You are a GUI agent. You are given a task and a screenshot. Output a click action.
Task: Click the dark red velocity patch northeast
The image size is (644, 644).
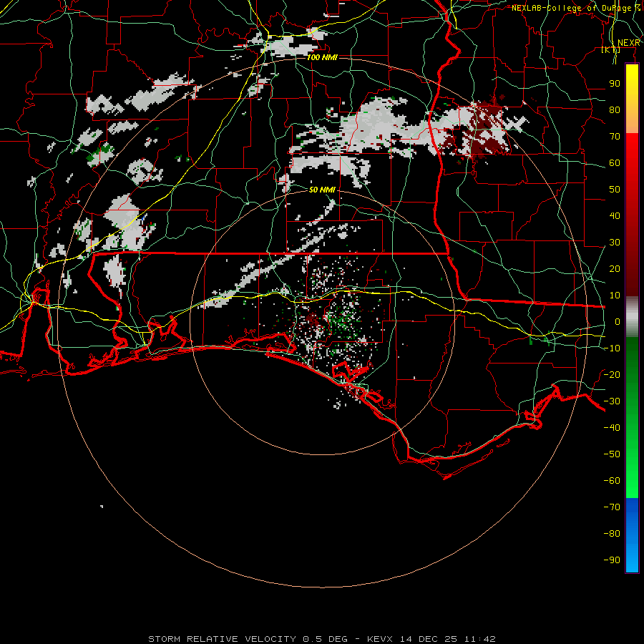(x=484, y=130)
